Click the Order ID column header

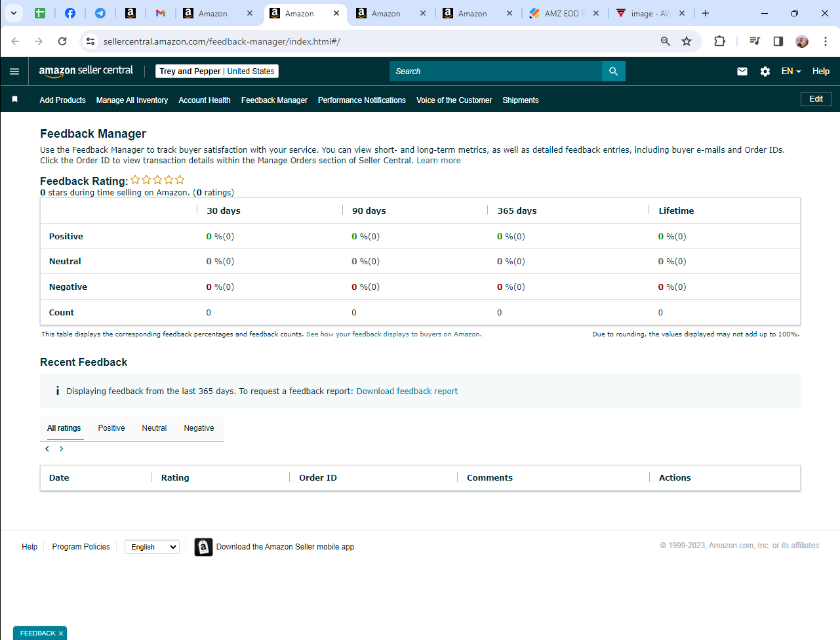[x=318, y=478]
